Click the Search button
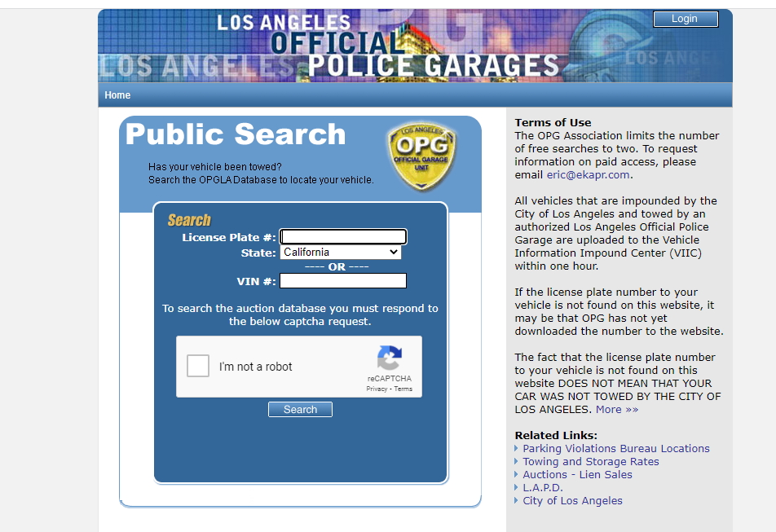 click(x=301, y=409)
